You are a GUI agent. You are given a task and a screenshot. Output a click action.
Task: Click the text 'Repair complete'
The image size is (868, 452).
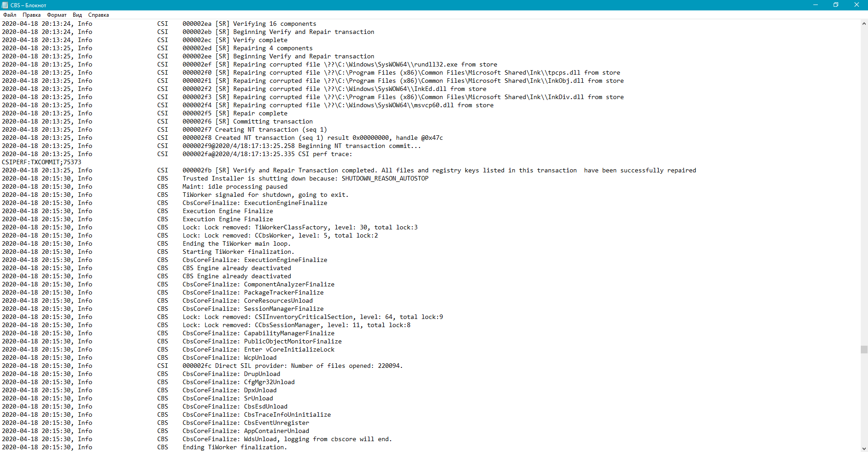[x=260, y=114]
